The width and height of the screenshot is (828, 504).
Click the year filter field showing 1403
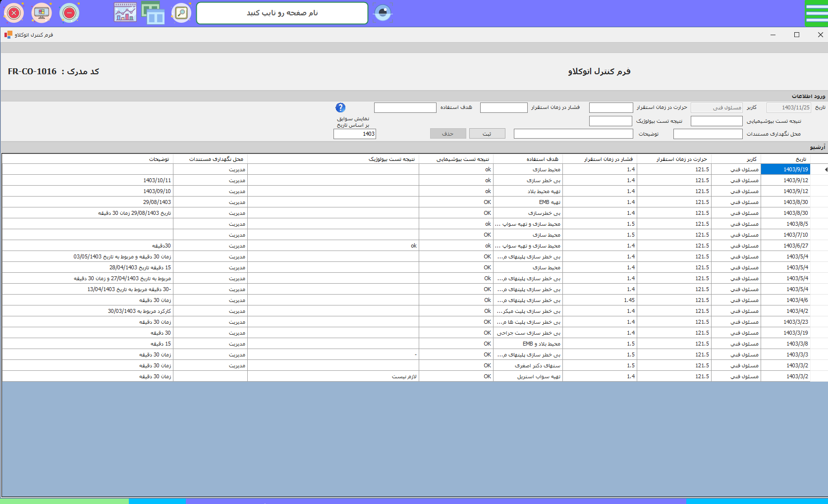[355, 134]
